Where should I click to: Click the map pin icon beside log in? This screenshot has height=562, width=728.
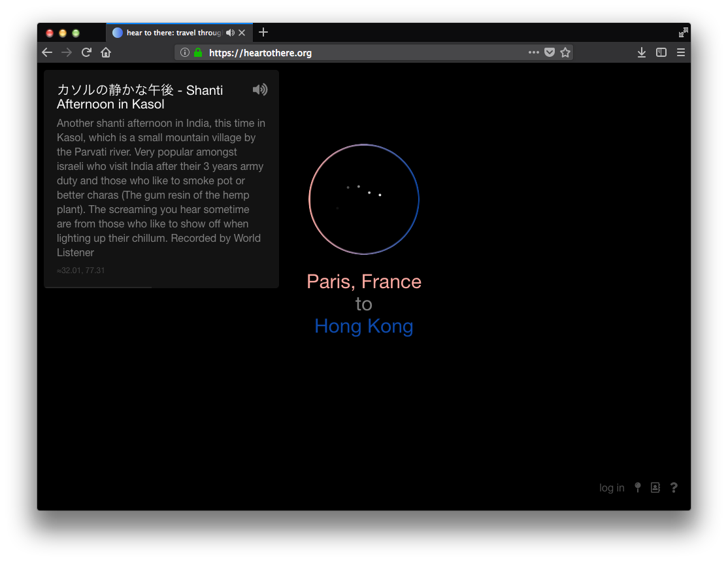tap(638, 488)
